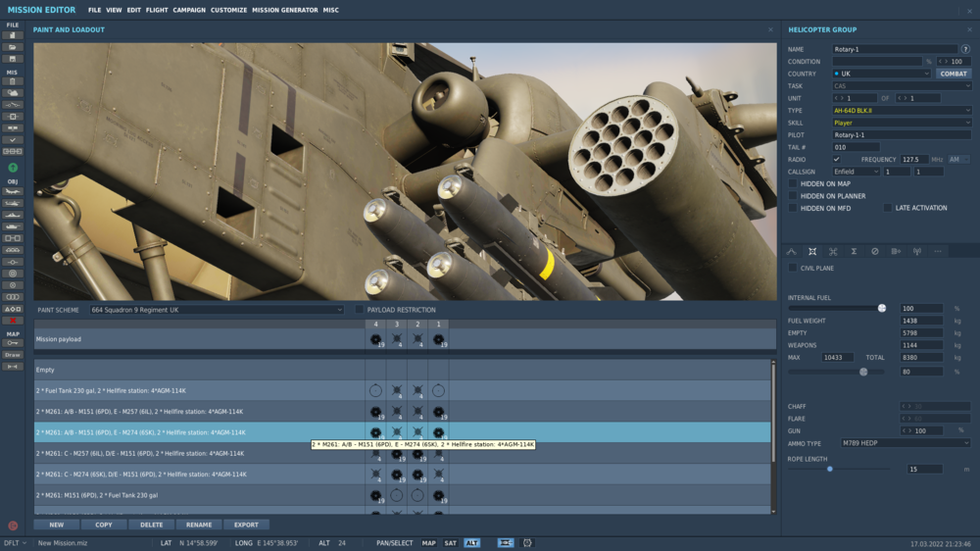Open the Callsign dropdown showing Enfield
980x551 pixels.
pos(856,172)
